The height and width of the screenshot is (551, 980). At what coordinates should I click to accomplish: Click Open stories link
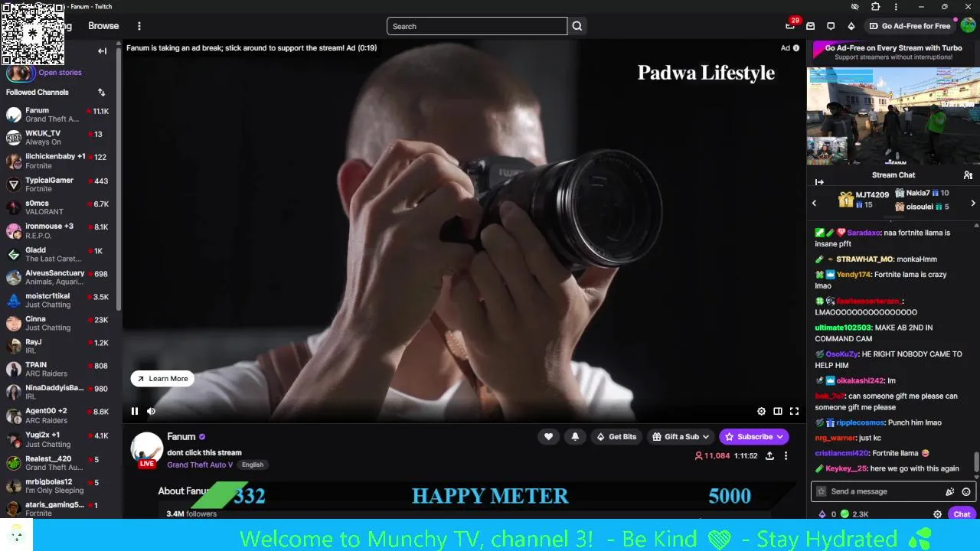[x=60, y=73]
